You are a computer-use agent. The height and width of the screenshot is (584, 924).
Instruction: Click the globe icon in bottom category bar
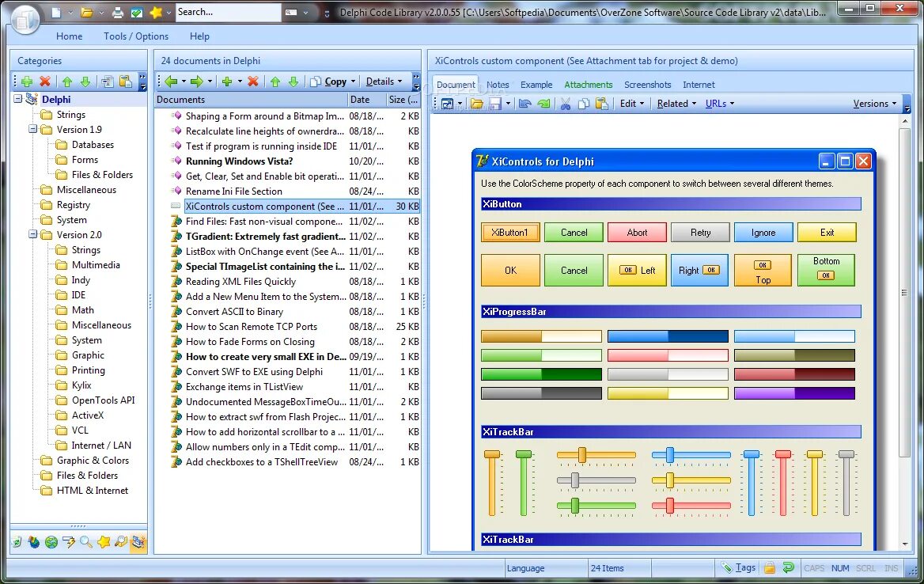51,541
